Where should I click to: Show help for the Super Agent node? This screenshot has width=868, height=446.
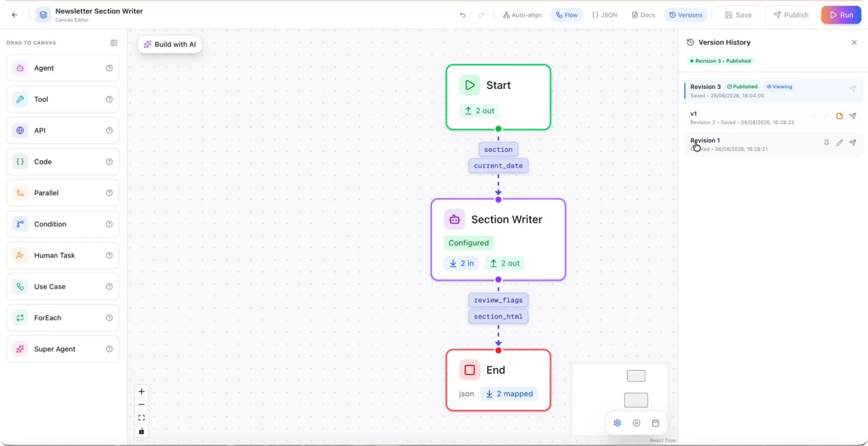[x=109, y=349]
